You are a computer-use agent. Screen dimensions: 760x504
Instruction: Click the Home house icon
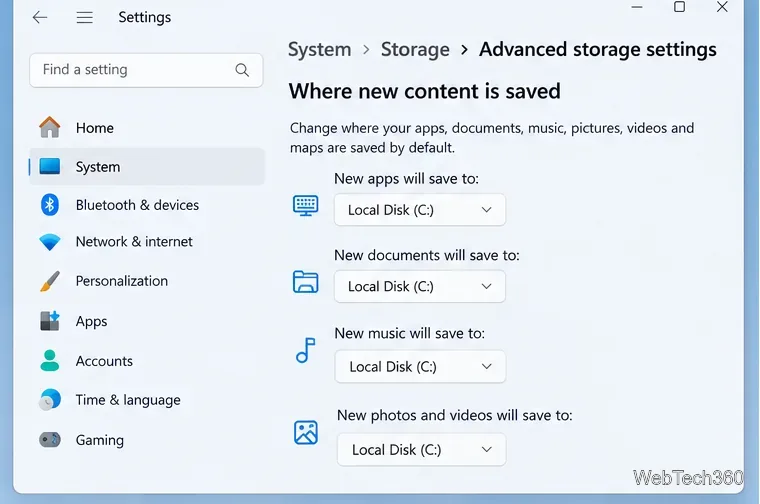click(49, 127)
